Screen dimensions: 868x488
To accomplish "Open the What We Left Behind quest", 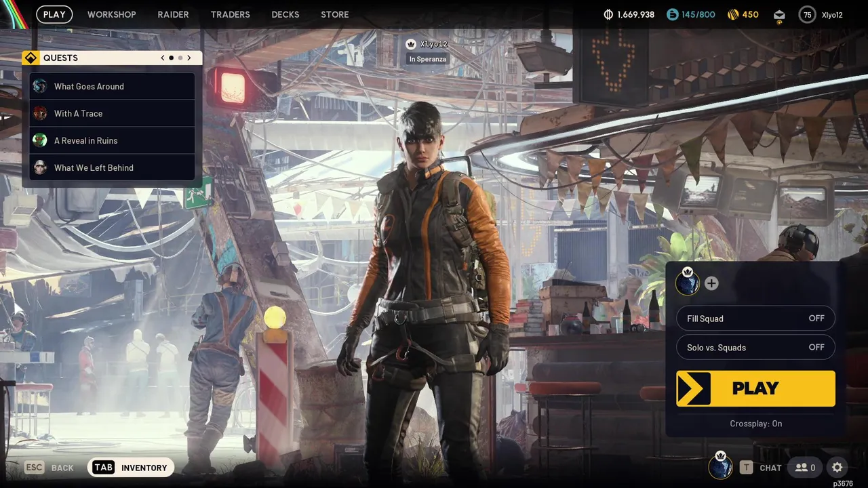I will [112, 167].
